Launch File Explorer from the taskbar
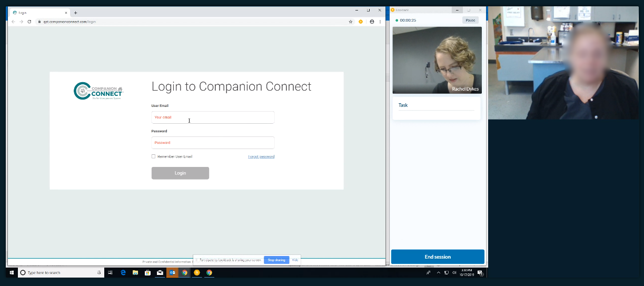Viewport: 644px width, 286px height. [135, 273]
